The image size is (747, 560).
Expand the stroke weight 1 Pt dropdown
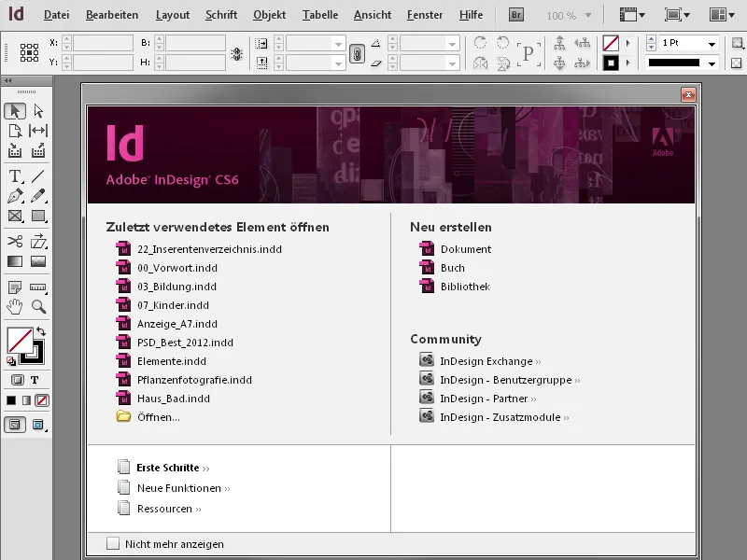pos(713,43)
